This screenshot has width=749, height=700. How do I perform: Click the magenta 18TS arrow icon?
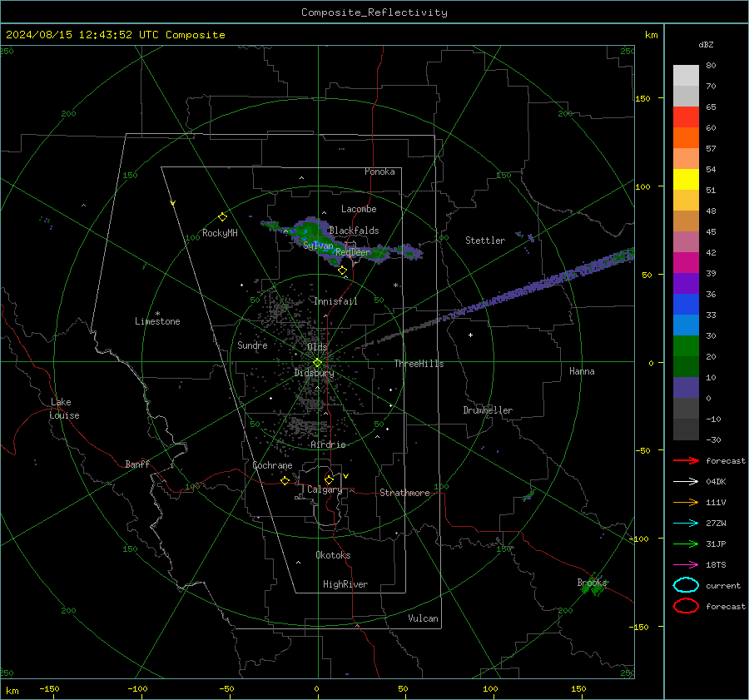pyautogui.click(x=686, y=565)
